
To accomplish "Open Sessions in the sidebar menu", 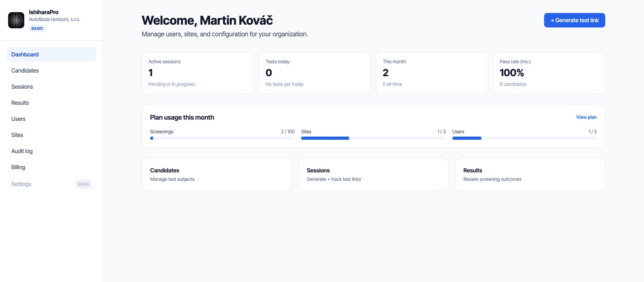I will [x=51, y=87].
